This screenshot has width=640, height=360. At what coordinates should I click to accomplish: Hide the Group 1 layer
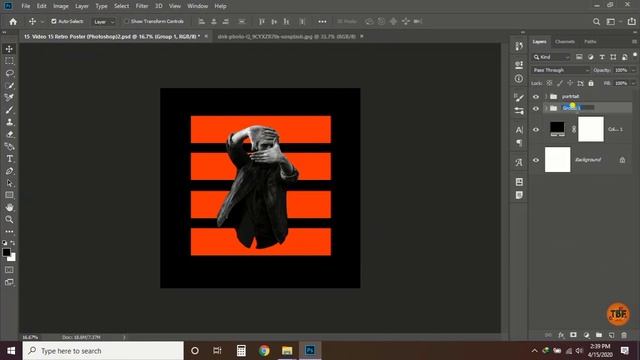[536, 109]
